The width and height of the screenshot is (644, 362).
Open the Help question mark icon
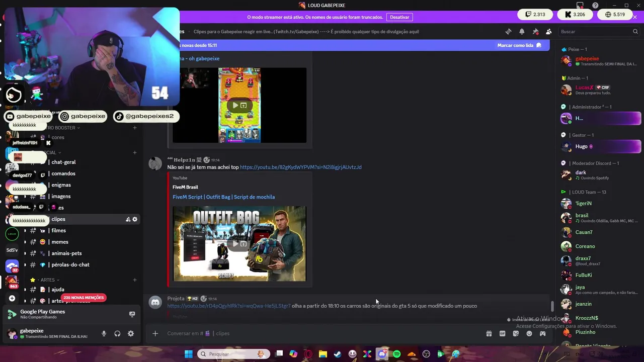click(595, 6)
